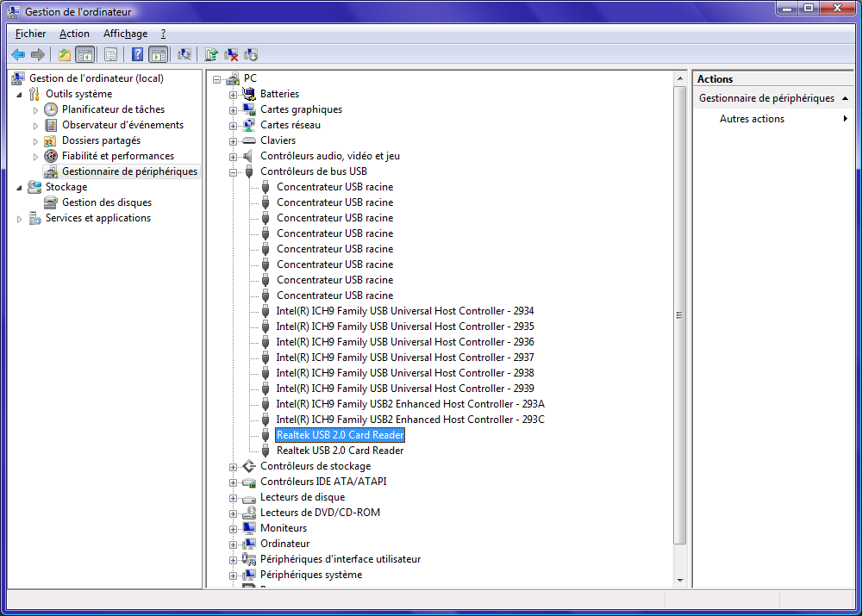Expand Périphériques d'interface utilisateur node
Viewport: 862px width, 616px height.
point(233,560)
